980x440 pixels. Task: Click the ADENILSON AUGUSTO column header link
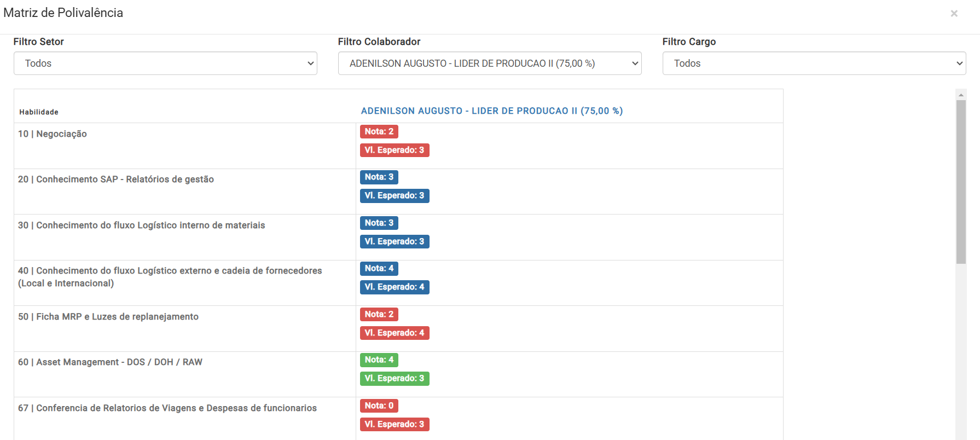tap(491, 111)
